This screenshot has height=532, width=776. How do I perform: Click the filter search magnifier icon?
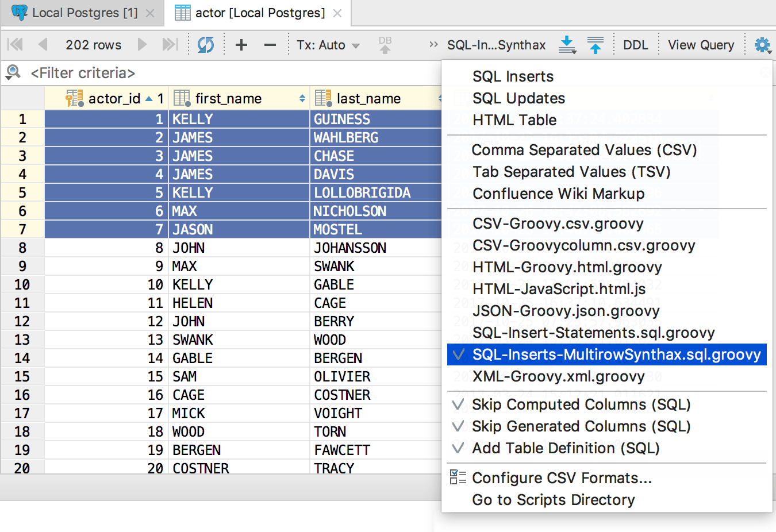pyautogui.click(x=13, y=72)
